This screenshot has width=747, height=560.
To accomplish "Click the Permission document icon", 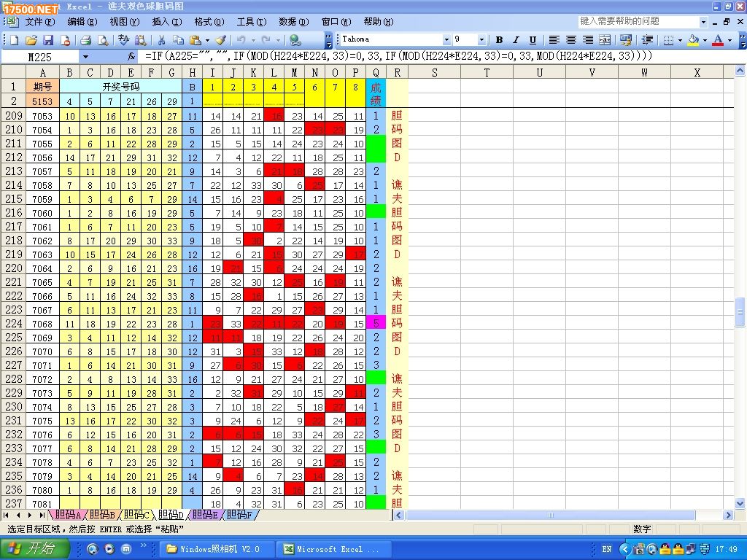I will [65, 40].
